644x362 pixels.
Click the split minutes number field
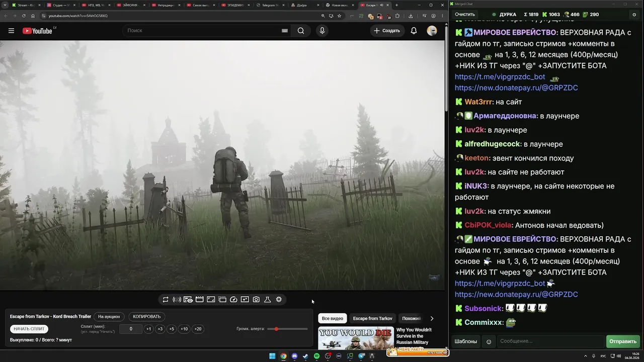tap(131, 329)
